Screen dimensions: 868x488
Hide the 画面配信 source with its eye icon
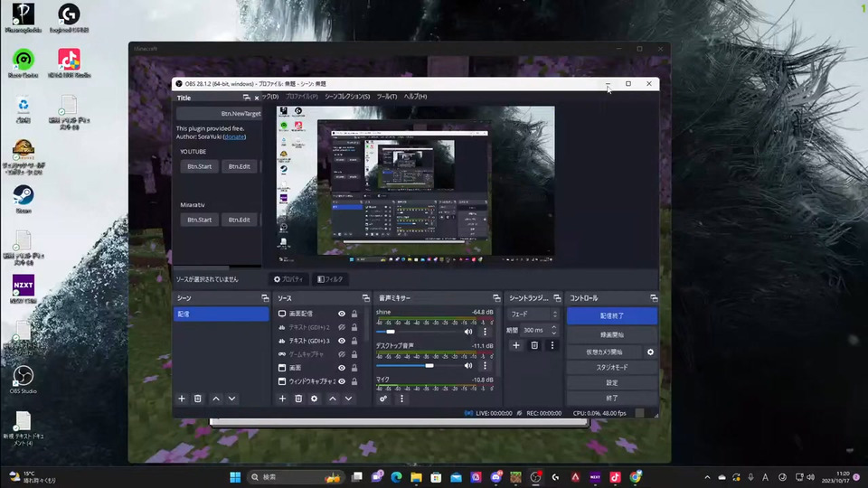pos(342,314)
